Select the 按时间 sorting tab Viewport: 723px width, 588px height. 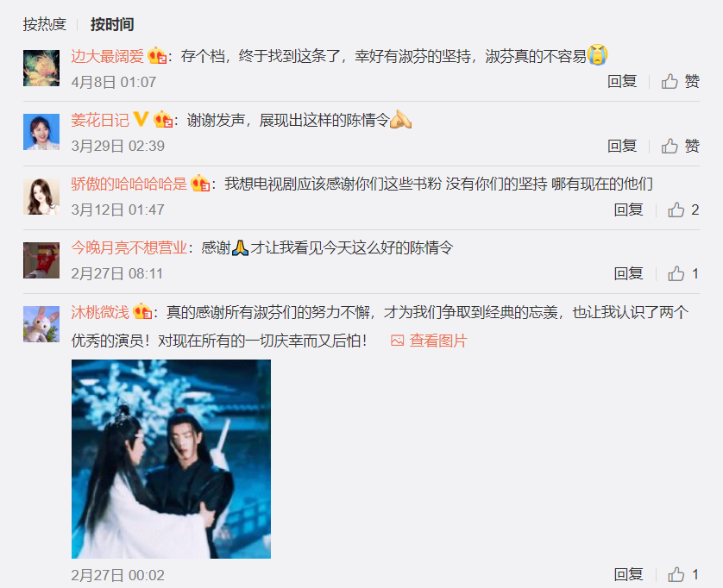(x=112, y=24)
